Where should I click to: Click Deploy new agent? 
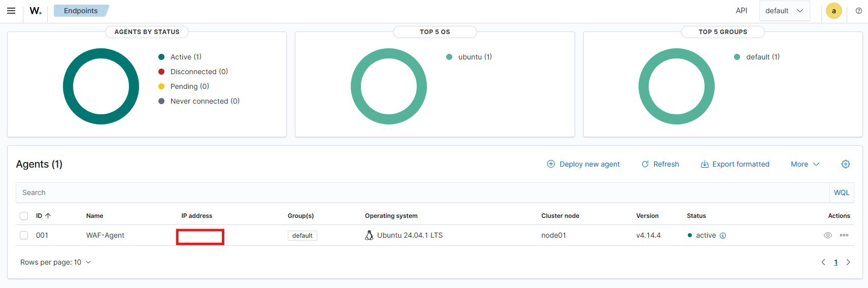point(583,164)
